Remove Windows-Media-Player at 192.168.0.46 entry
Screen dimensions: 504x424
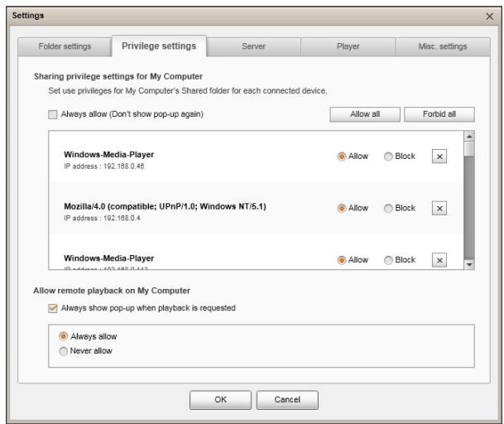[439, 157]
